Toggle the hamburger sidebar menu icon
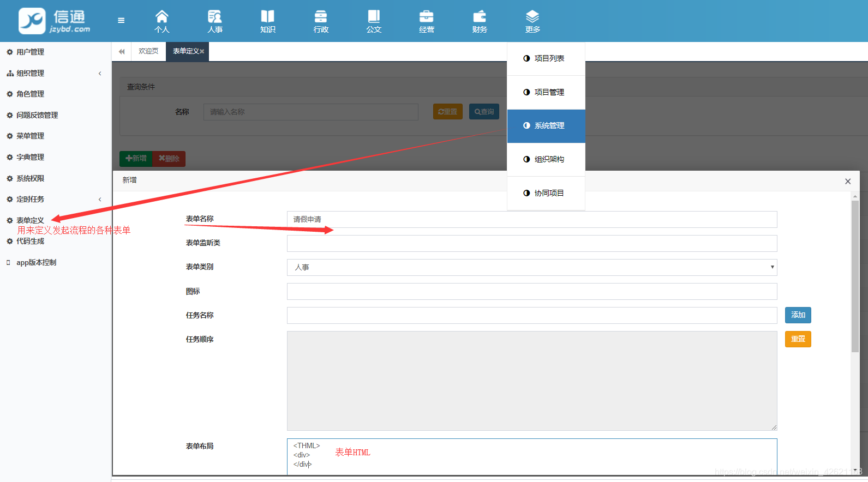The image size is (868, 482). 121,21
